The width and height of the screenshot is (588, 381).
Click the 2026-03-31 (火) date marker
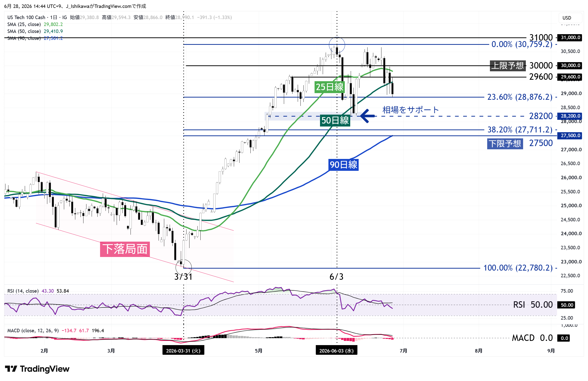183,351
